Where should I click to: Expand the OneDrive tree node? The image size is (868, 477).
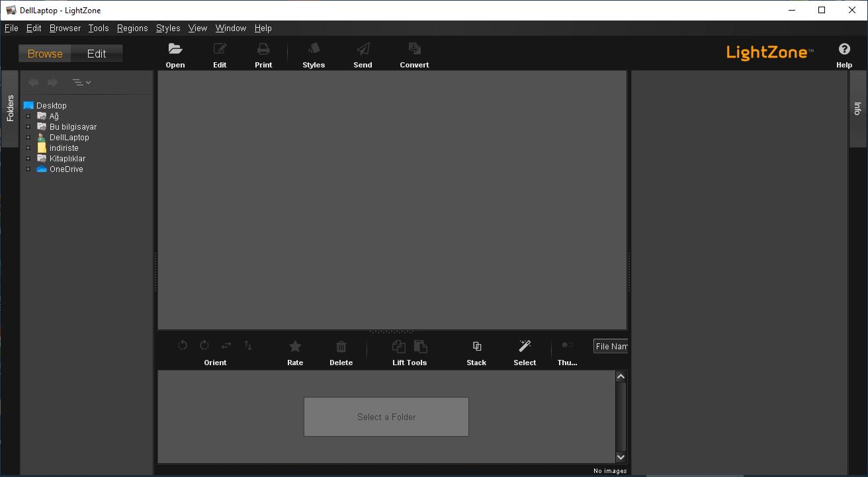28,169
